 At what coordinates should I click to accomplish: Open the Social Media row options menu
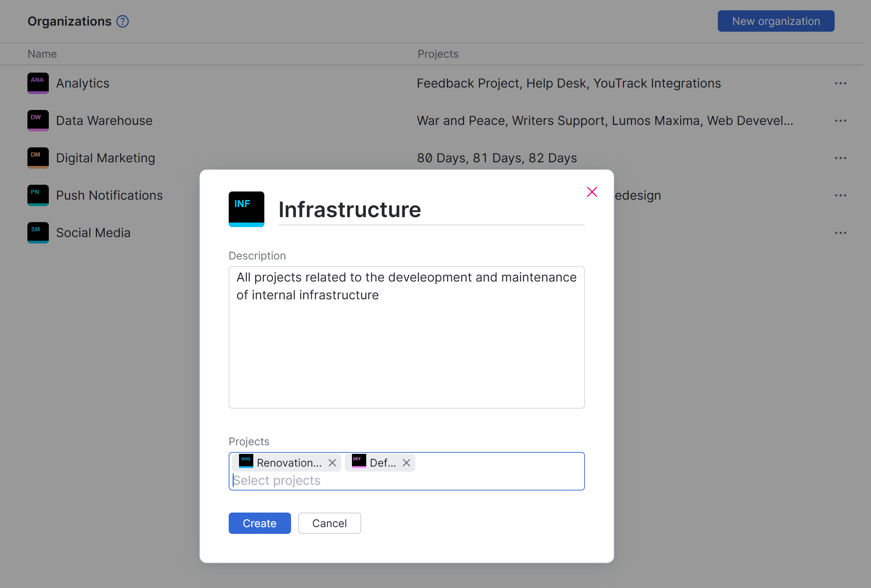pos(840,233)
